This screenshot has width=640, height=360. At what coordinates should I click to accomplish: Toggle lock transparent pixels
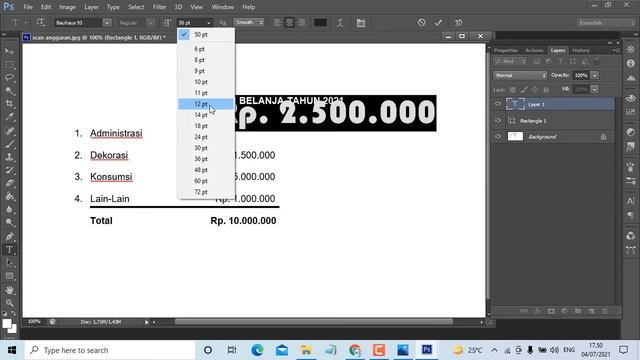pyautogui.click(x=513, y=89)
